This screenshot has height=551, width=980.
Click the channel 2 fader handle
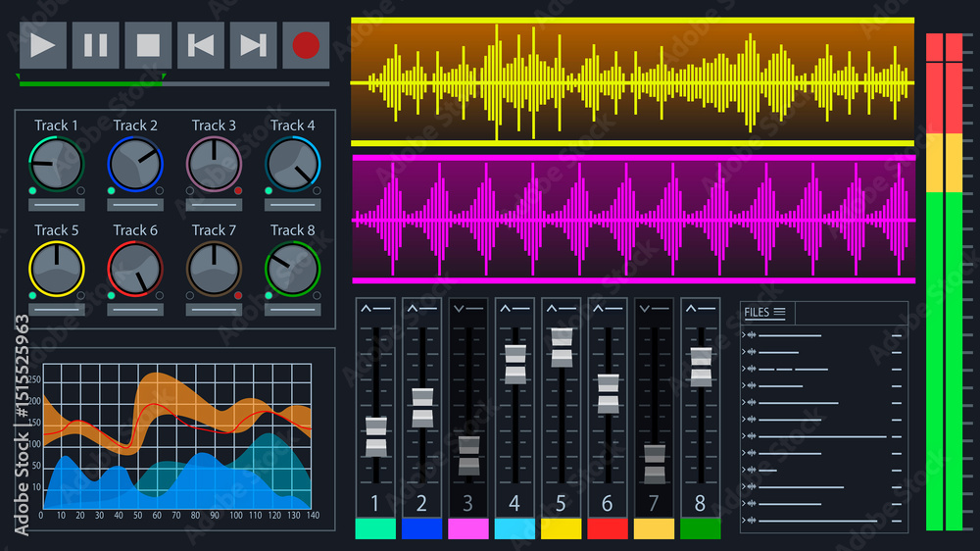click(422, 408)
